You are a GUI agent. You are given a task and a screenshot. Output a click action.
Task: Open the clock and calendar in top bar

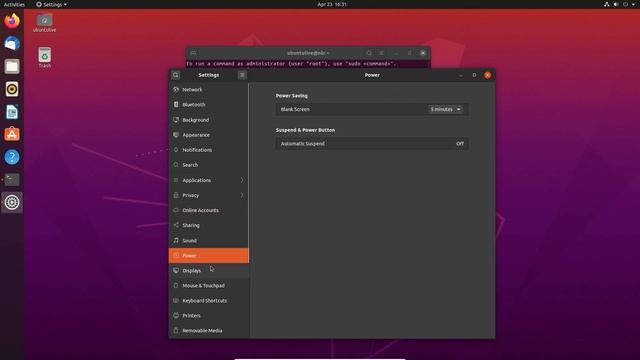[332, 4]
